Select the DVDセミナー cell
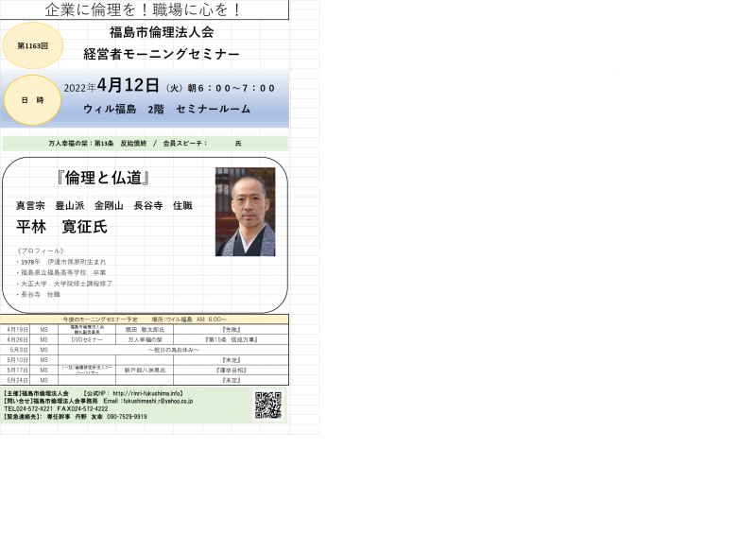This screenshot has width=756, height=535. pyautogui.click(x=87, y=339)
